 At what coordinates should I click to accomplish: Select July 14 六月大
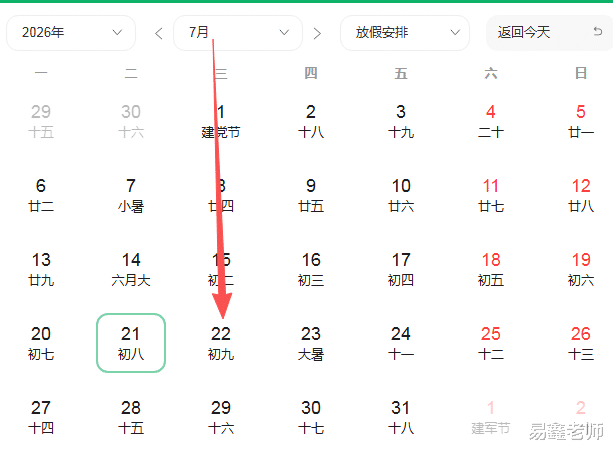(x=131, y=269)
